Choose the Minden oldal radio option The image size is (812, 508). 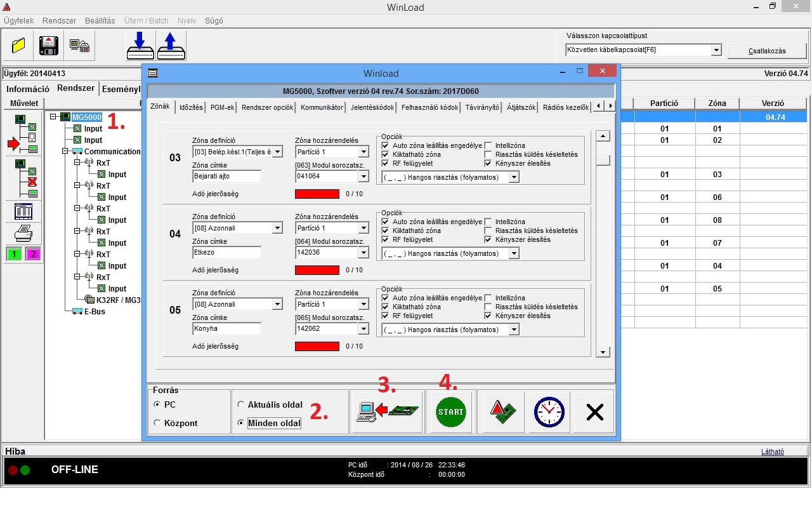[240, 423]
